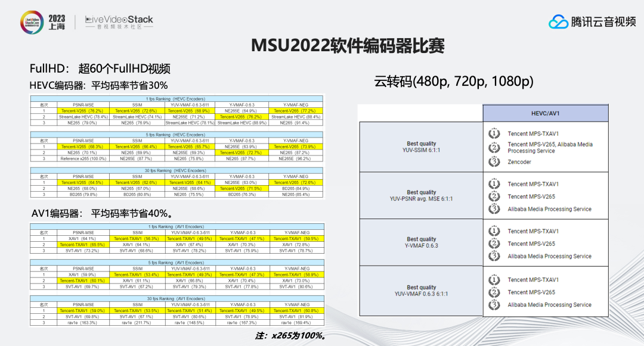This screenshot has height=346, width=644.
Task: Click the Tencent-V265 (73.9%) cell
Action: pyautogui.click(x=295, y=146)
